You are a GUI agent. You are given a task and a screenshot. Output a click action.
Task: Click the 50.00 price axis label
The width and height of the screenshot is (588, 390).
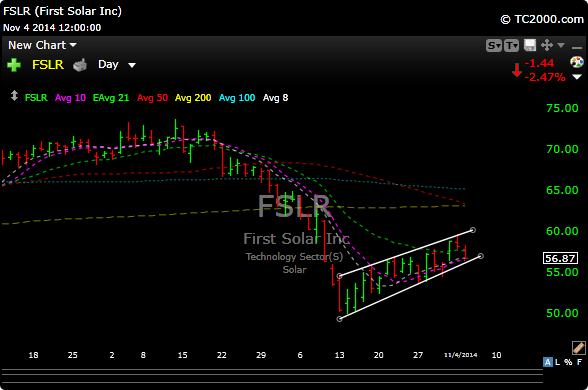click(x=562, y=313)
